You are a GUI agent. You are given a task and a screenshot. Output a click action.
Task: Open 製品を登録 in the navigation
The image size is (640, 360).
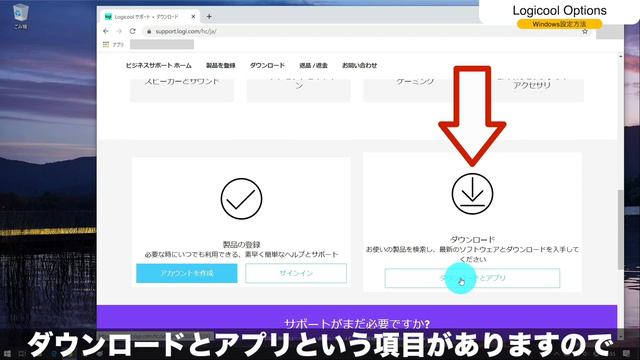click(x=220, y=65)
